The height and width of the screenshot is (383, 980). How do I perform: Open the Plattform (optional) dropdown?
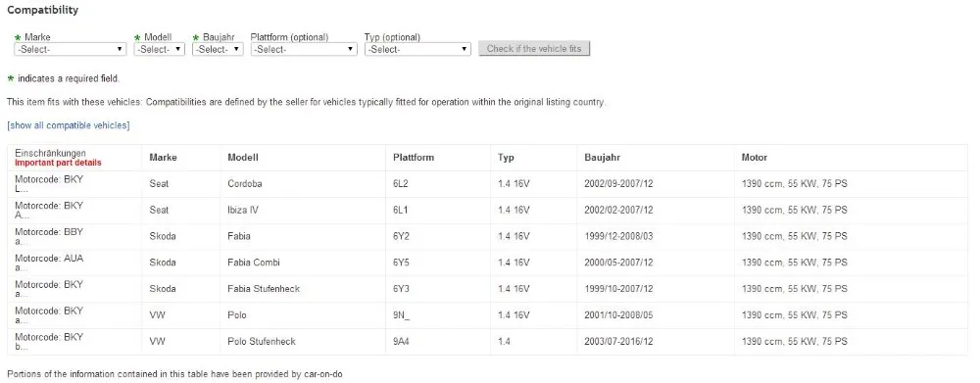(x=304, y=49)
